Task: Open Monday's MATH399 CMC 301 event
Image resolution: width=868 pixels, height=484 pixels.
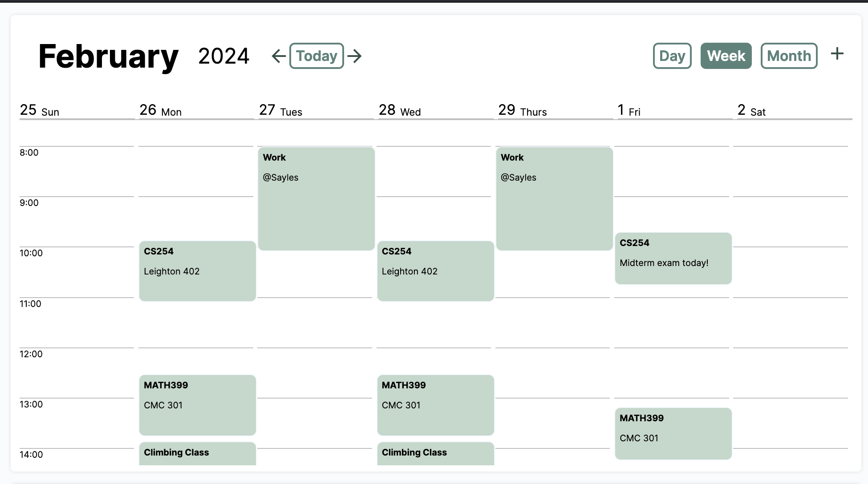Action: tap(197, 405)
